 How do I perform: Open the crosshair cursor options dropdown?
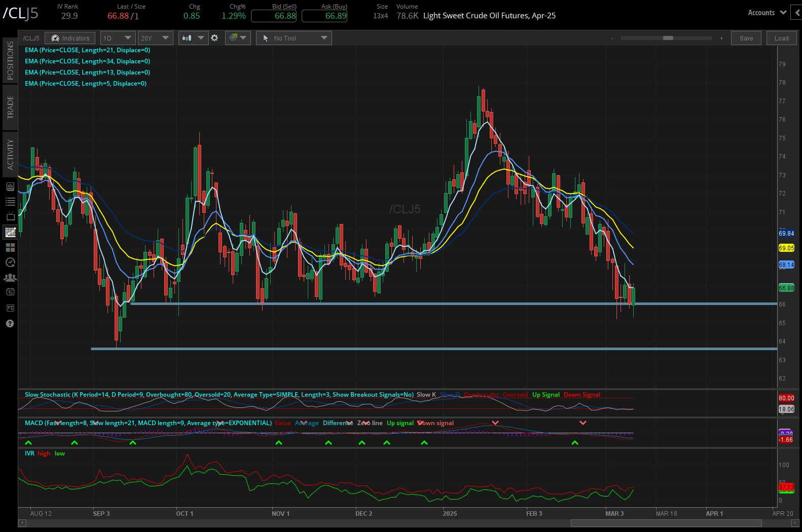[237, 38]
